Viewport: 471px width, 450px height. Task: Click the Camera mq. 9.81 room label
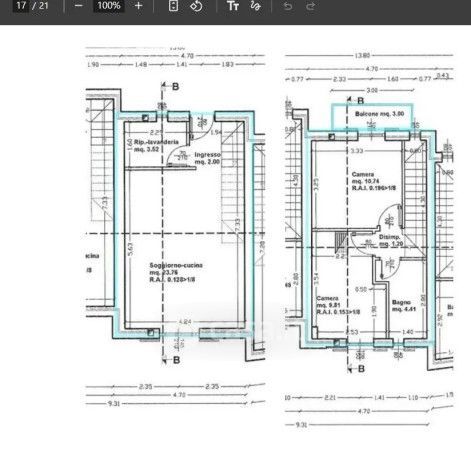click(x=338, y=305)
